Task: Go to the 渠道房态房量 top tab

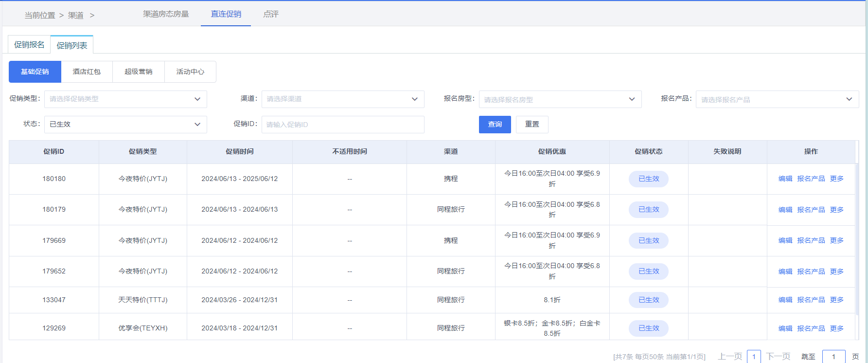Action: coord(166,14)
